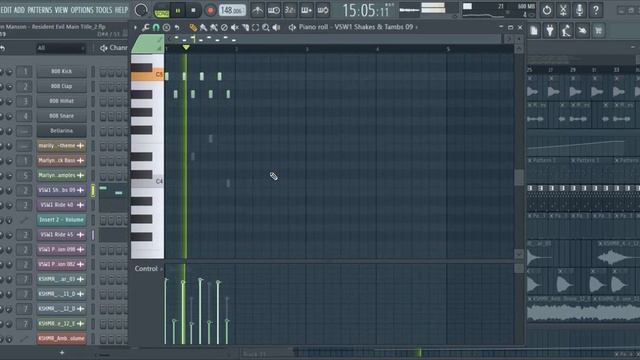Toggle the SONG/pattern mode button
The image size is (640, 360).
pos(162,11)
